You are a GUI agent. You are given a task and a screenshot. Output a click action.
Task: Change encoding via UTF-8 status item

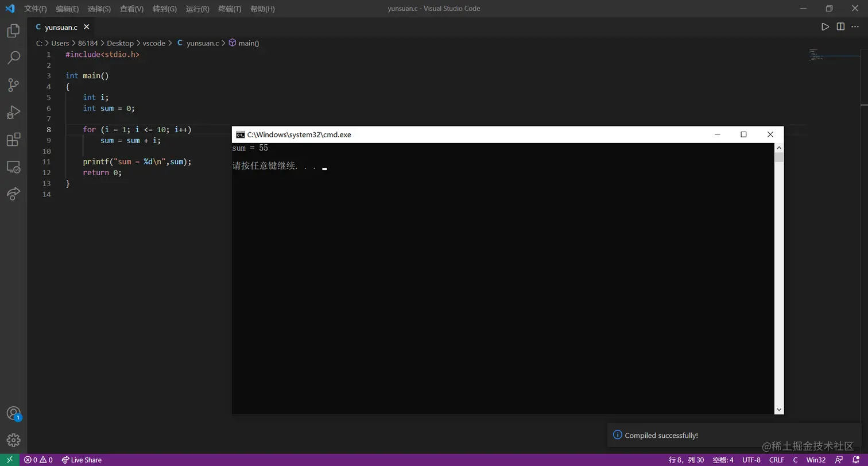(751, 460)
